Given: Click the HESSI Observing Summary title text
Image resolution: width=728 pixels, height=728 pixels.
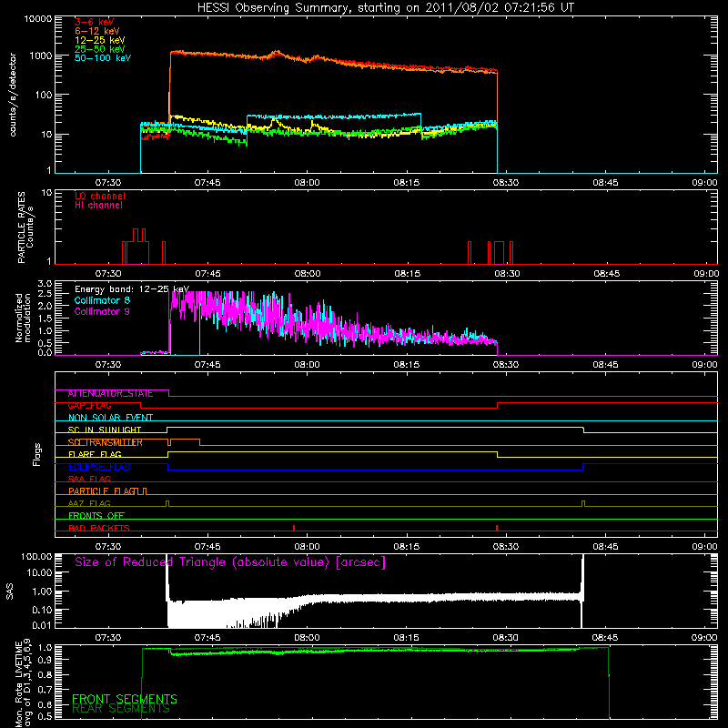Looking at the screenshot, I should [x=386, y=8].
